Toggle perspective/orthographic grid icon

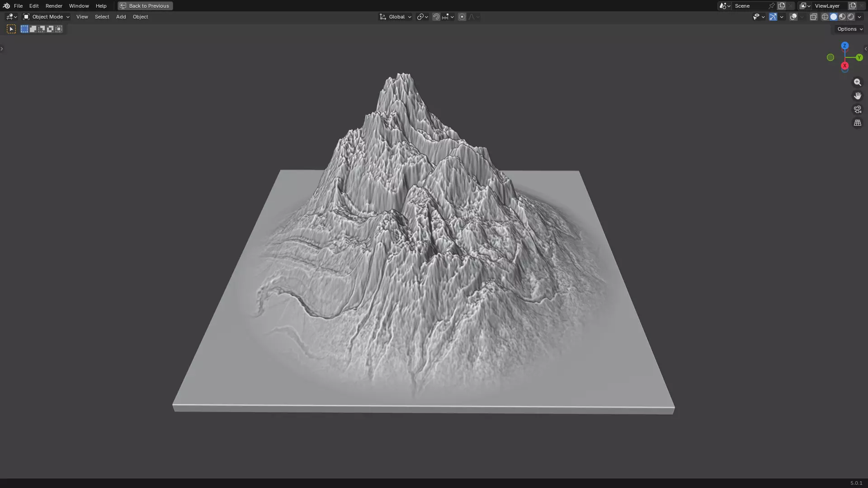click(858, 123)
